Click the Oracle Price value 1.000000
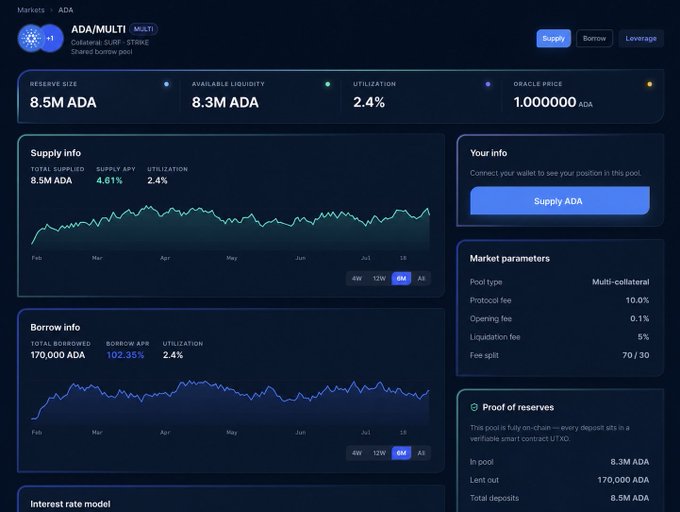Viewport: 680px width, 512px height. click(x=545, y=102)
